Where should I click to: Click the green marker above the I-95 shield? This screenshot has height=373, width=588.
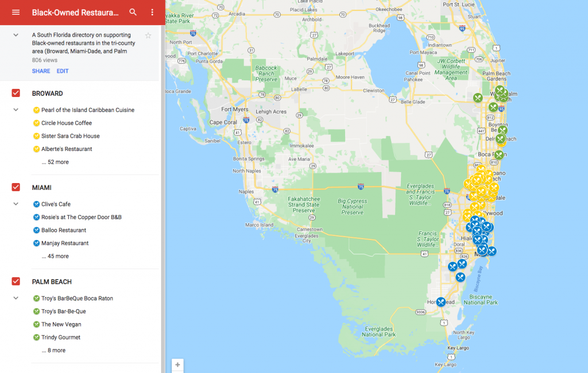coord(493,107)
